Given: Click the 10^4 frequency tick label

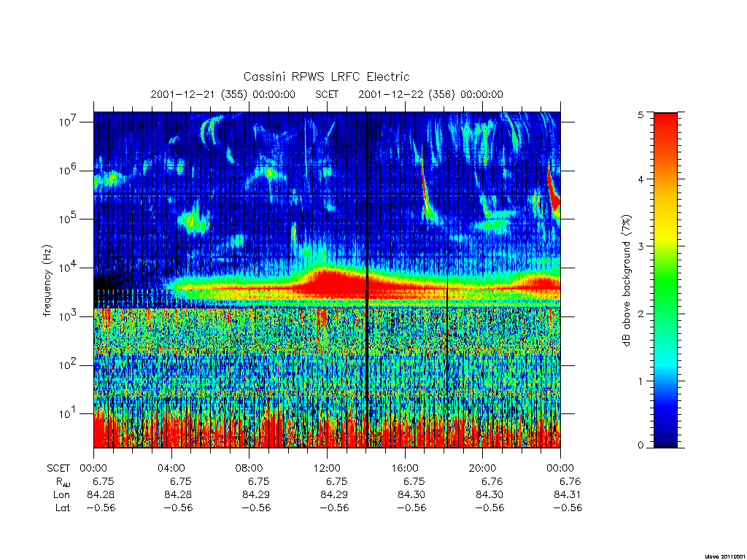Looking at the screenshot, I should point(69,268).
